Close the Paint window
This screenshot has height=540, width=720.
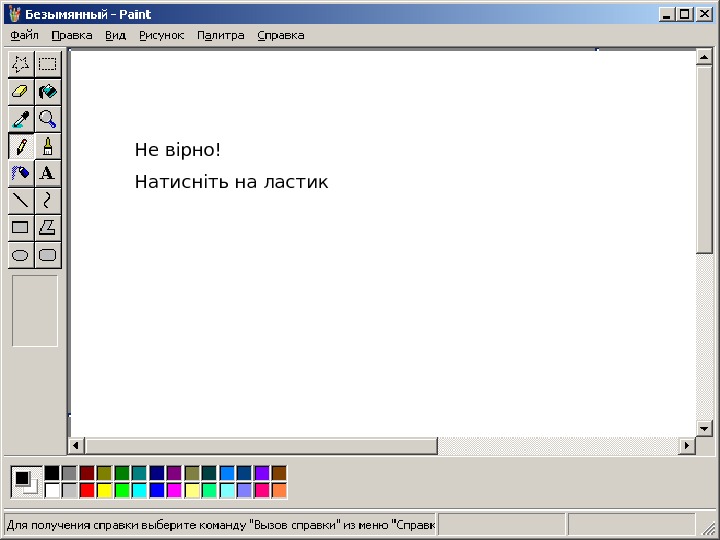click(x=704, y=14)
